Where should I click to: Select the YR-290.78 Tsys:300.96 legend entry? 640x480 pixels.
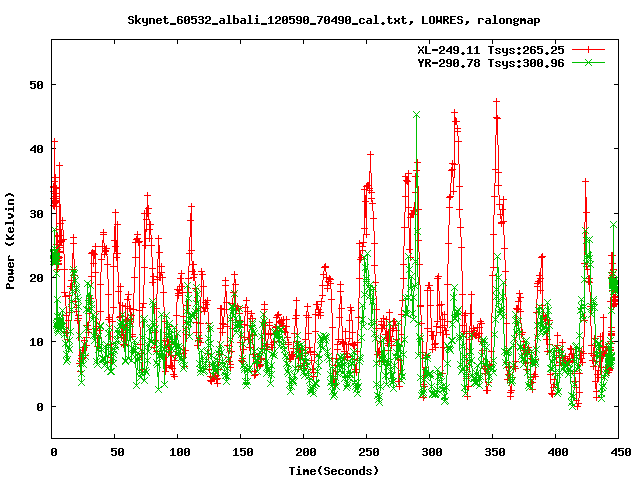491,63
